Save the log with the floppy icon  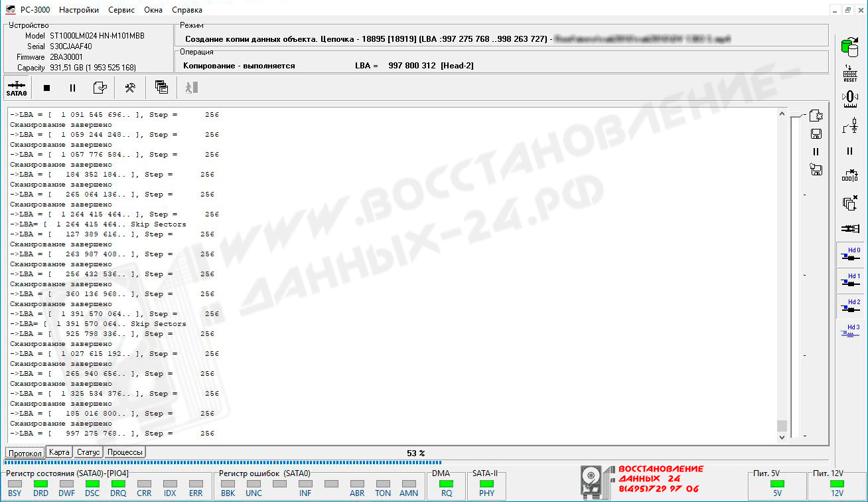pyautogui.click(x=816, y=134)
